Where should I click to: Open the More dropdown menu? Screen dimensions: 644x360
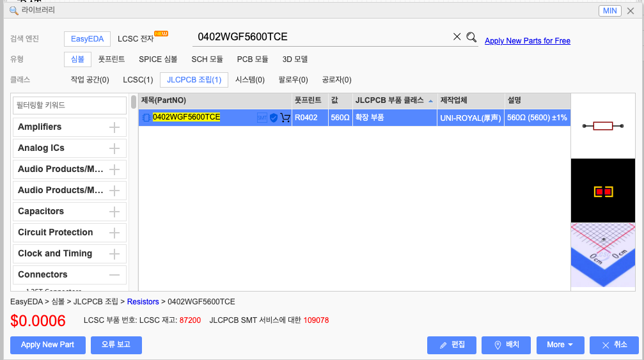click(x=560, y=345)
